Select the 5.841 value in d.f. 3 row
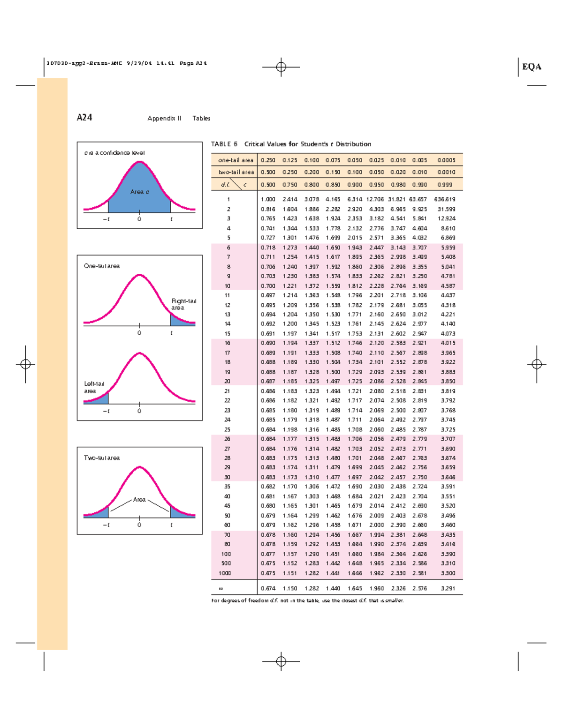The image size is (563, 728). [x=419, y=219]
